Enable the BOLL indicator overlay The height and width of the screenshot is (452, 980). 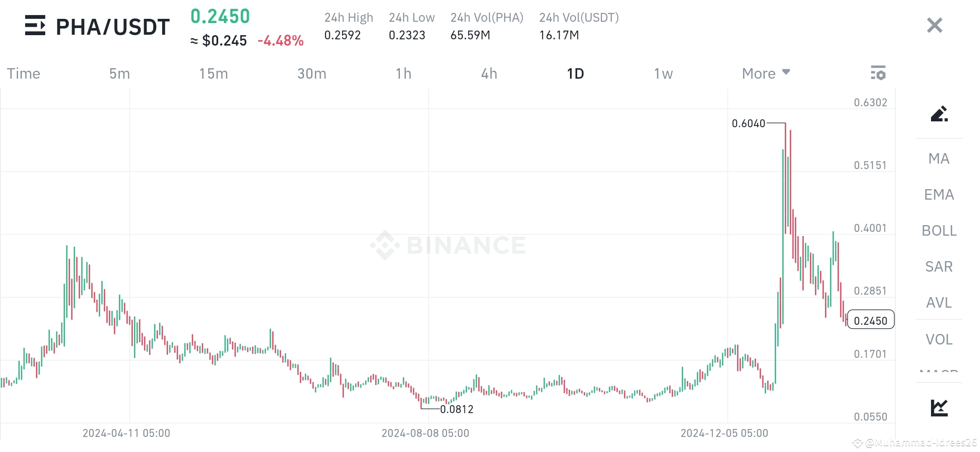[x=939, y=231]
